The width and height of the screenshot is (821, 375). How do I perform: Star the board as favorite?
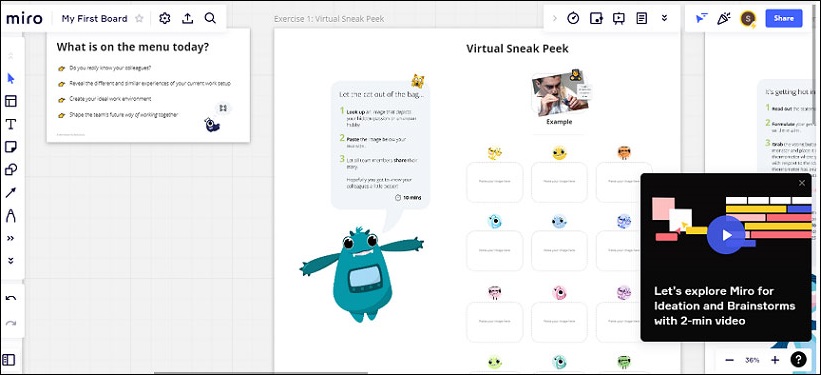click(x=139, y=18)
